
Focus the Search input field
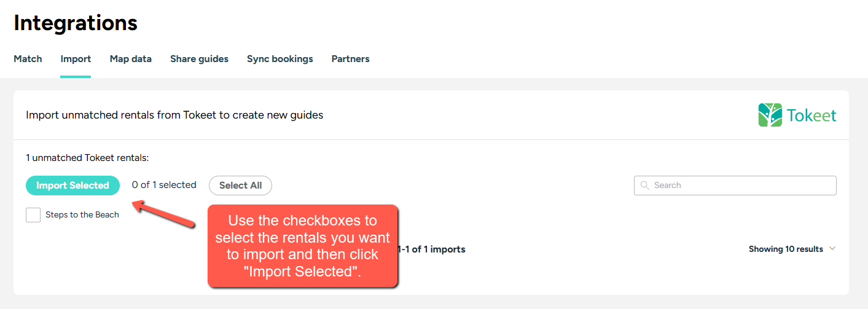click(x=735, y=185)
